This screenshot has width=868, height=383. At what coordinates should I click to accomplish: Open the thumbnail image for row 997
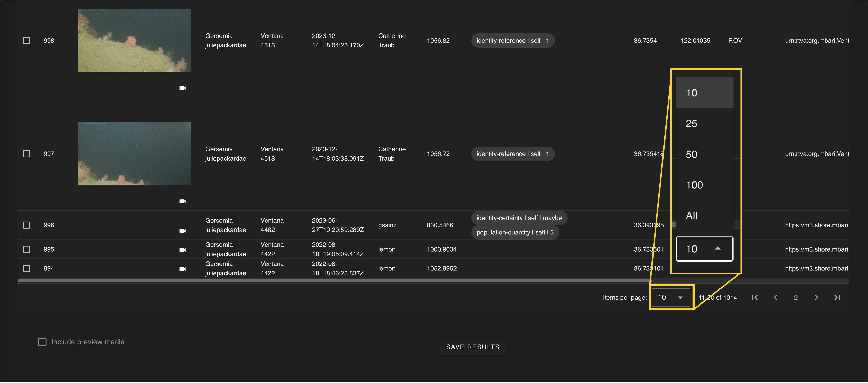coord(134,154)
